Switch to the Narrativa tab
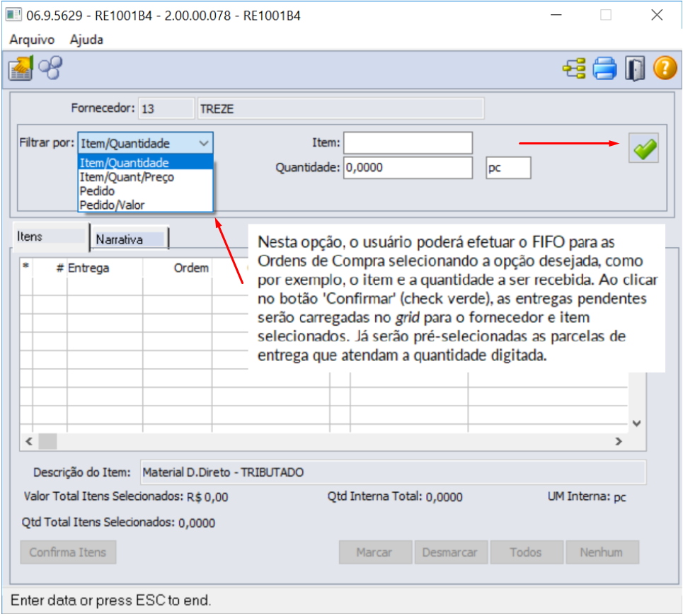The width and height of the screenshot is (683, 616). pos(130,239)
